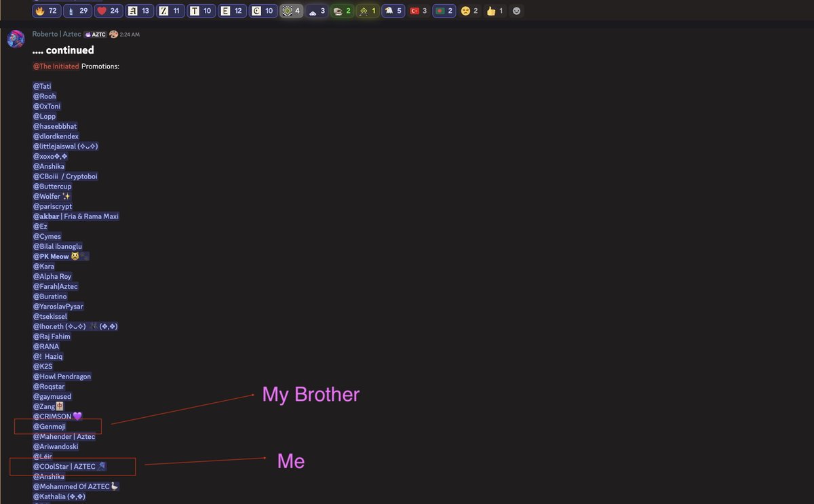Click the 2:24 AM message timestamp
The image size is (814, 504).
pyautogui.click(x=130, y=34)
